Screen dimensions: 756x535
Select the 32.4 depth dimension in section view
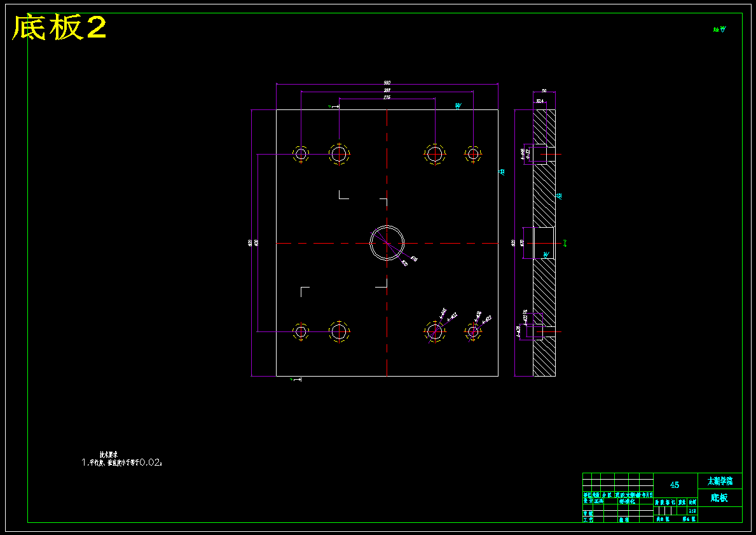[x=540, y=101]
